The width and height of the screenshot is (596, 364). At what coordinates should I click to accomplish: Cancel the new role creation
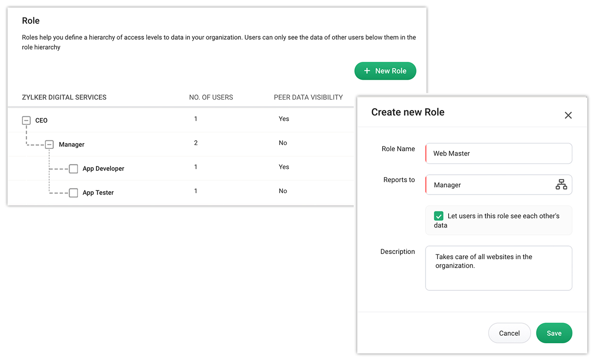click(x=509, y=333)
